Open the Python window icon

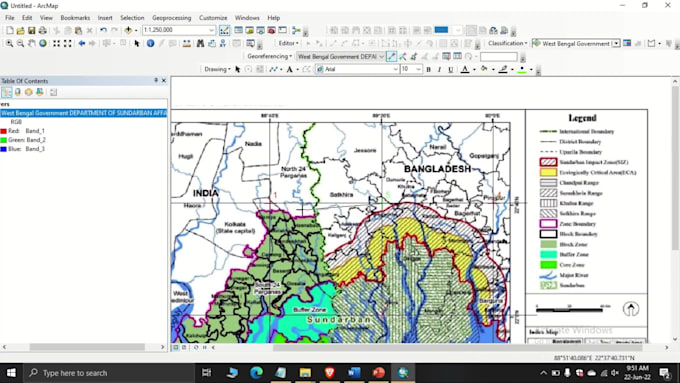tap(282, 30)
